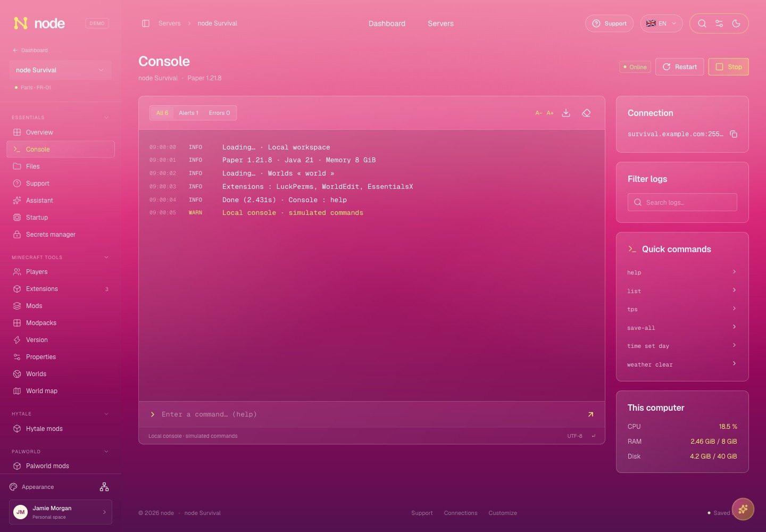Screen dimensions: 766x532
Task: Run the tps quick command
Action: click(682, 309)
